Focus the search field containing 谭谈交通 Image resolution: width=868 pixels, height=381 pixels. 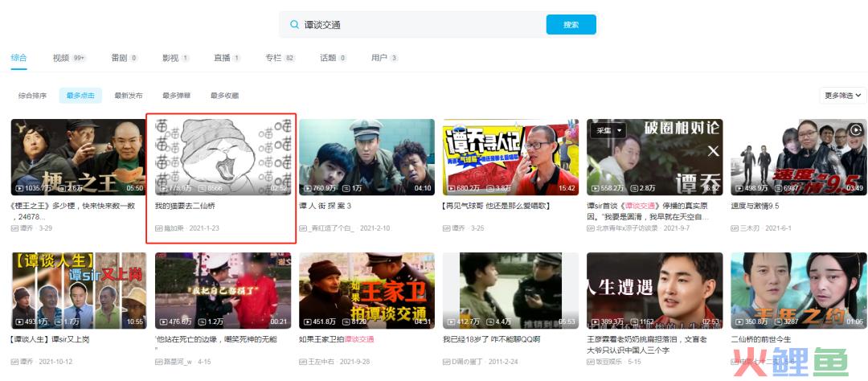click(412, 24)
